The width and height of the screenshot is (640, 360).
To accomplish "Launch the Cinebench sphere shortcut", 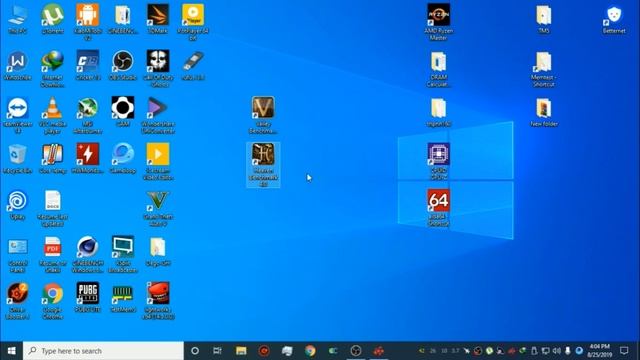I will click(x=88, y=255).
